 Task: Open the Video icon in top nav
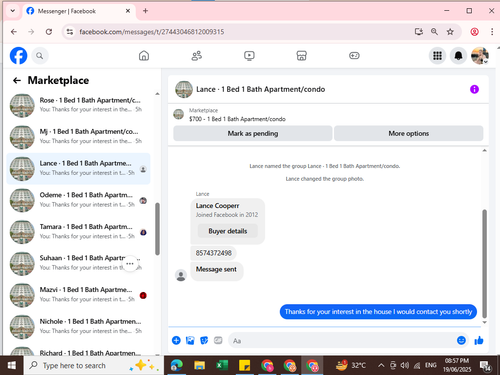point(249,56)
